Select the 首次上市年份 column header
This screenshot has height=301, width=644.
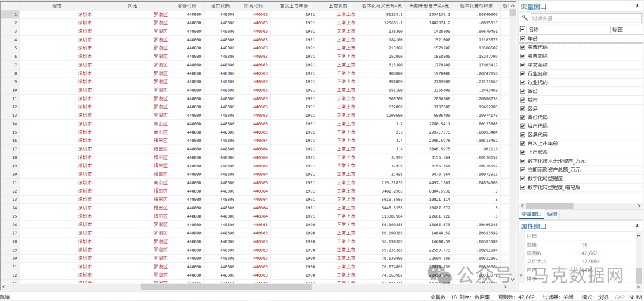[x=294, y=6]
